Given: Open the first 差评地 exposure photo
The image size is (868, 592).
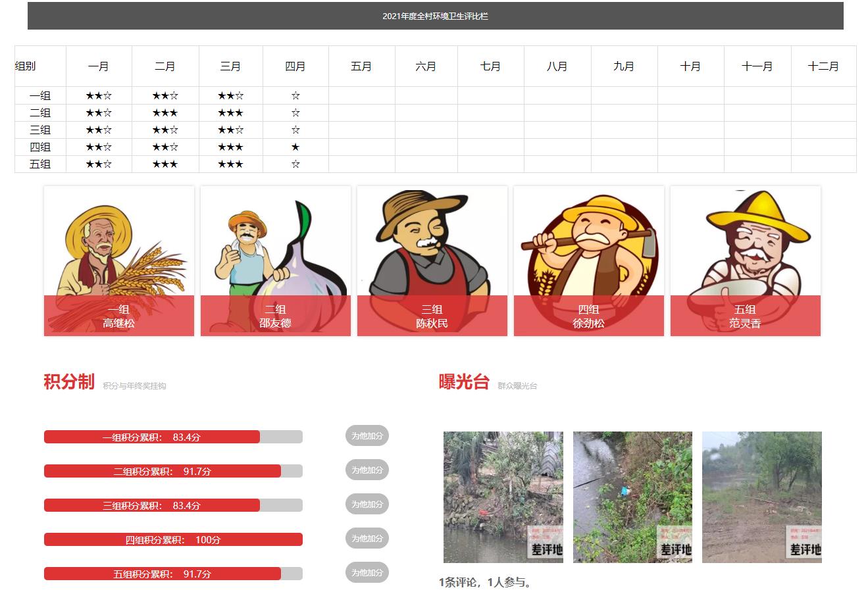Looking at the screenshot, I should [x=503, y=497].
